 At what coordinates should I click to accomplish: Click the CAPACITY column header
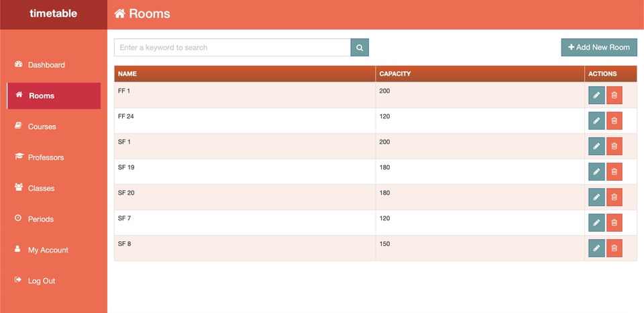(x=480, y=74)
